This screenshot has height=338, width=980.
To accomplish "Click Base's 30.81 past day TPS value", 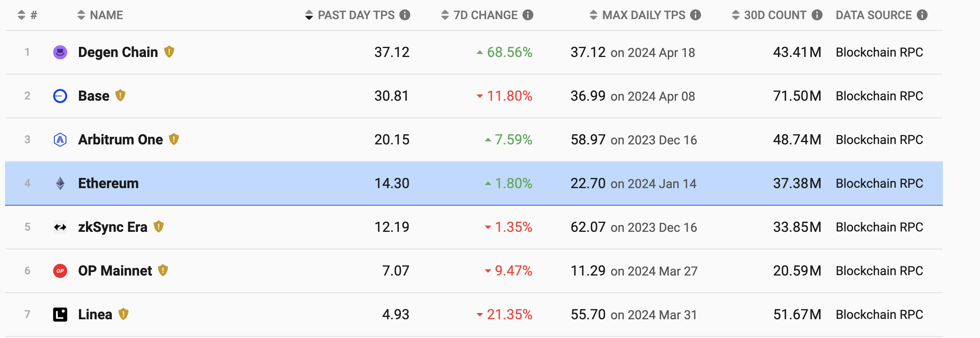I will tap(392, 96).
